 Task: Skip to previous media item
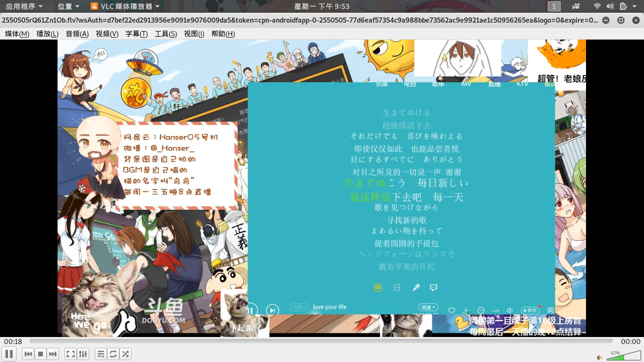pyautogui.click(x=28, y=354)
